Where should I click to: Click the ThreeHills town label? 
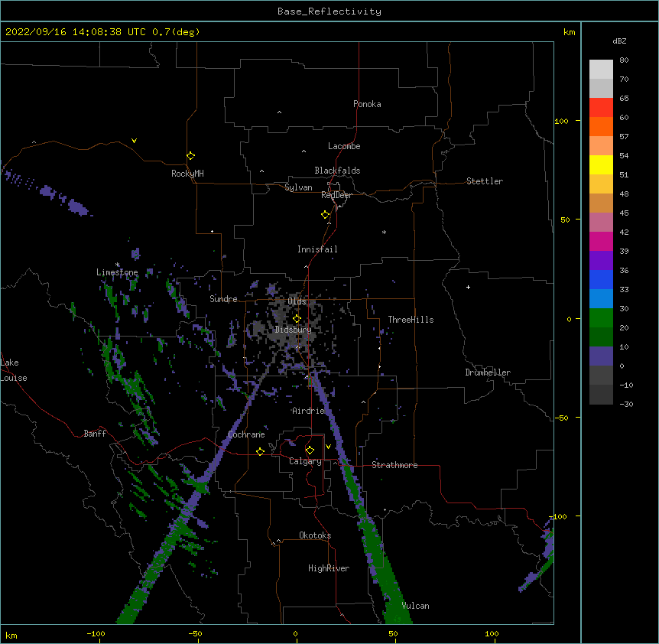click(x=411, y=320)
